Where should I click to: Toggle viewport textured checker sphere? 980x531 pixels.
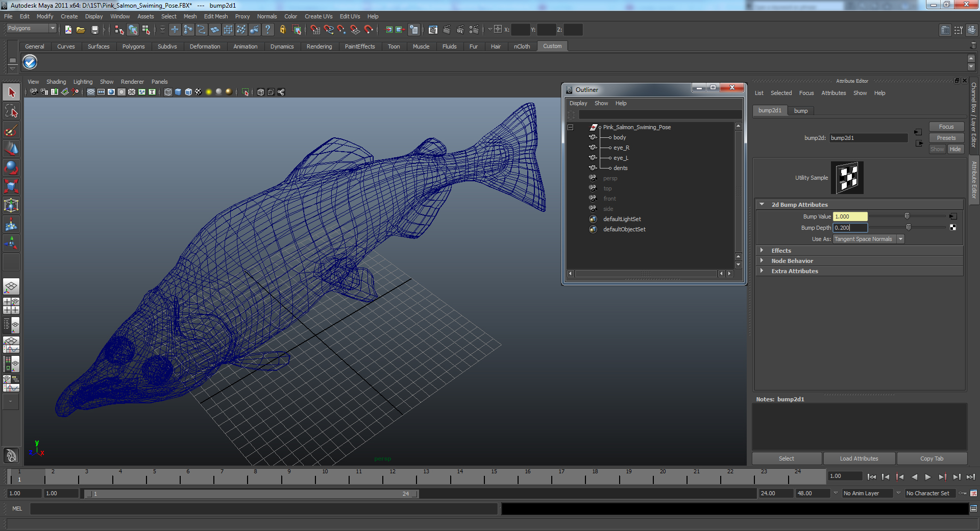(x=199, y=92)
